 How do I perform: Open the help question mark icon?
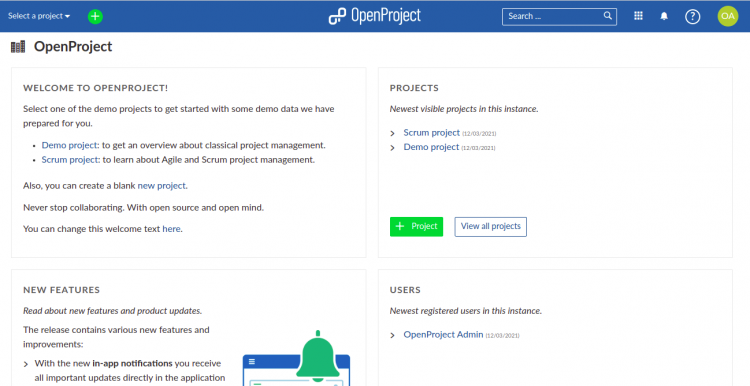click(692, 16)
